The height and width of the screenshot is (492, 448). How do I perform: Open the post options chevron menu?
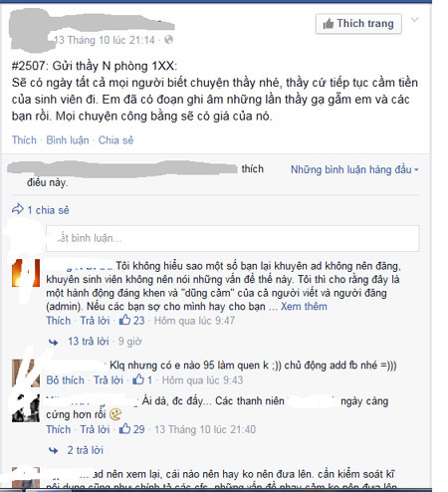tap(415, 20)
